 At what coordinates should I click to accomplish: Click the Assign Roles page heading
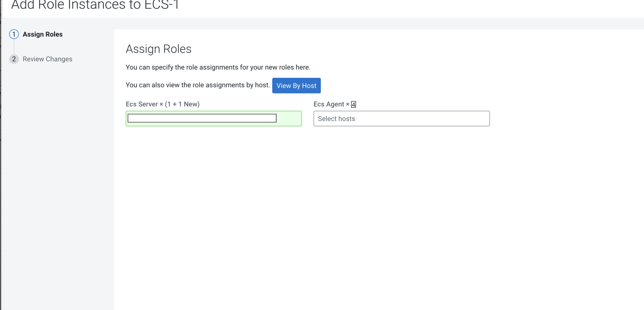pos(158,49)
